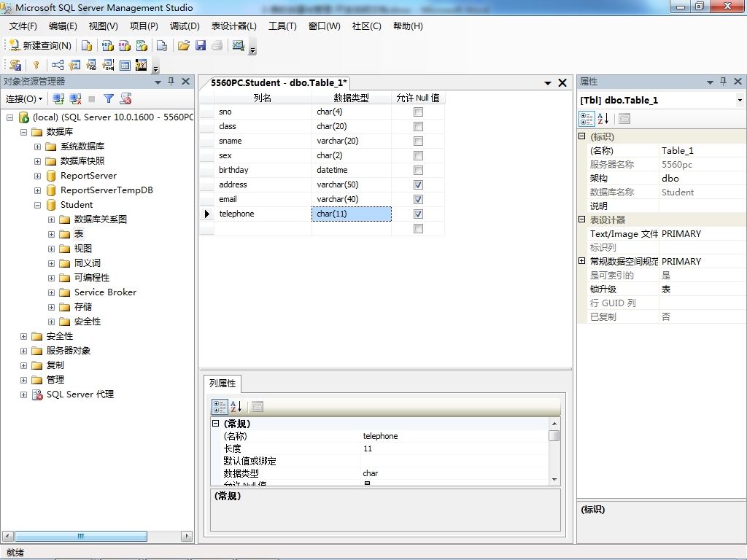This screenshot has width=747, height=560.
Task: Select the 列属性 tab
Action: 222,384
